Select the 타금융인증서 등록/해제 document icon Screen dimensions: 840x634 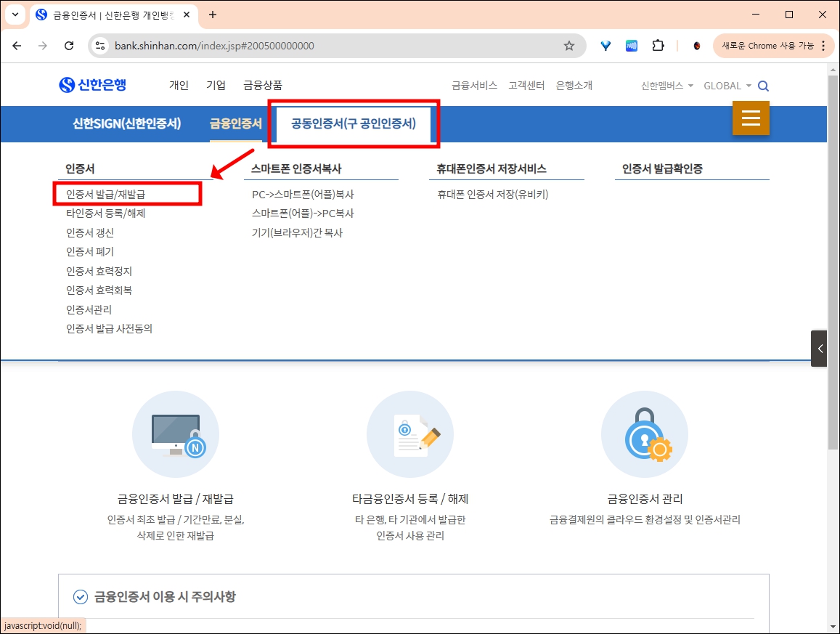pos(410,434)
